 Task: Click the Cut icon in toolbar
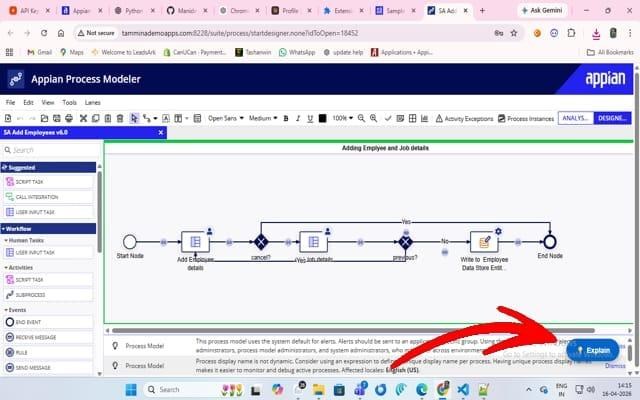tap(83, 118)
